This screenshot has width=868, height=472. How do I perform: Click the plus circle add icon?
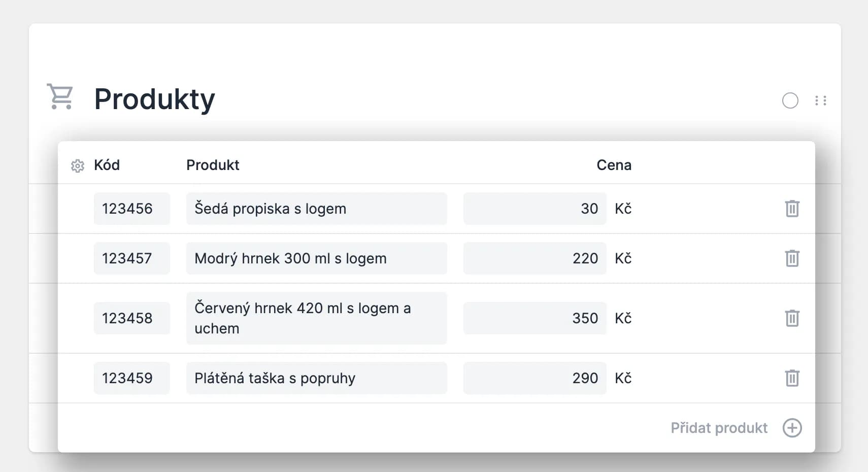792,428
